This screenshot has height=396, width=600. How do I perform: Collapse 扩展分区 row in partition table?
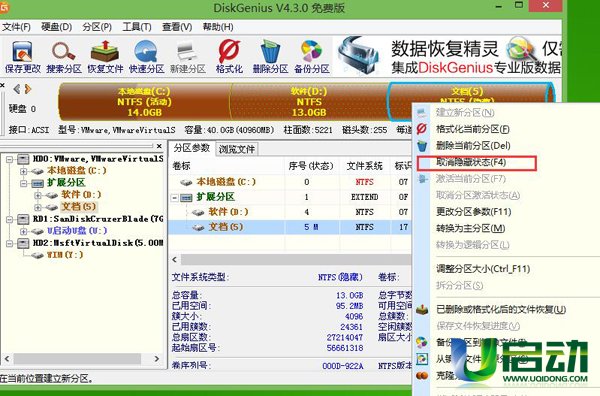174,198
